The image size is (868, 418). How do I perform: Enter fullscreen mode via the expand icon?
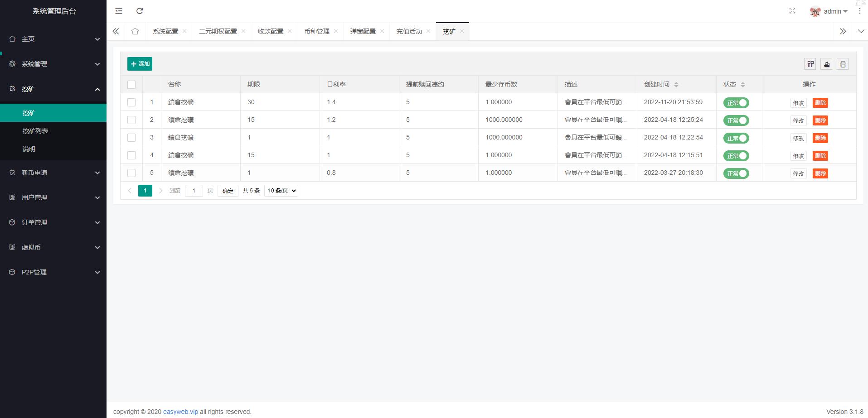coord(792,11)
